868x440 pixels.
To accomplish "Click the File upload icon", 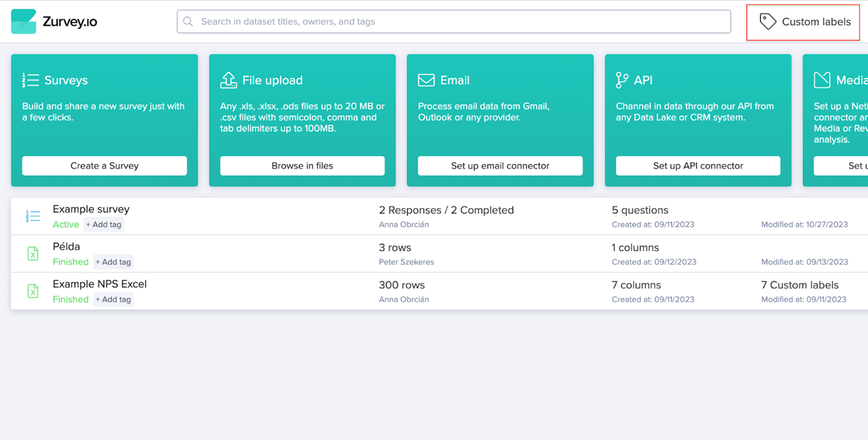I will pos(228,80).
